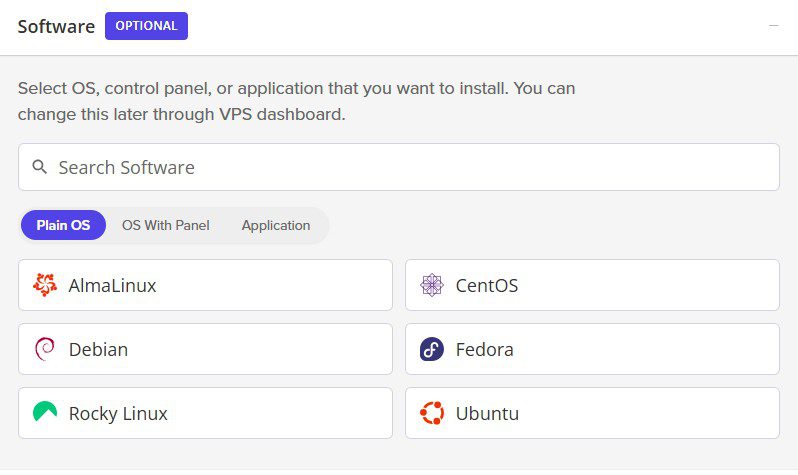The image size is (798, 475).
Task: Click the Debian swirl logo icon
Action: coord(45,349)
